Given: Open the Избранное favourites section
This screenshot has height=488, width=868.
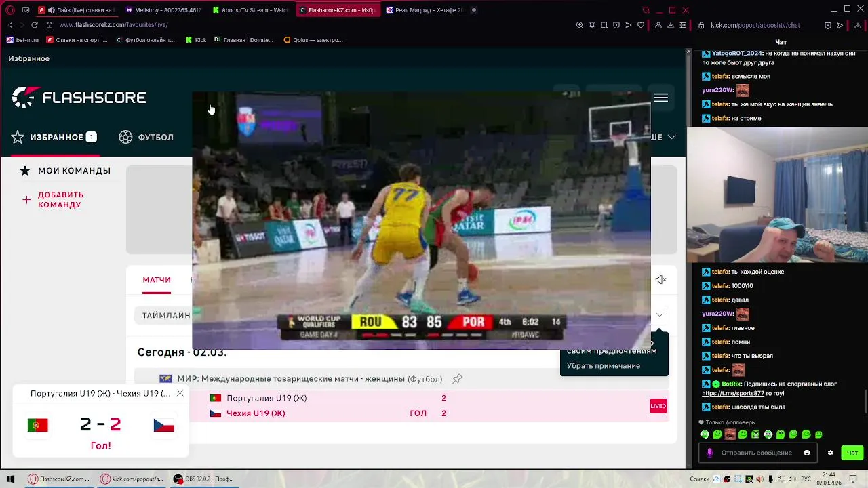Looking at the screenshot, I should [54, 137].
